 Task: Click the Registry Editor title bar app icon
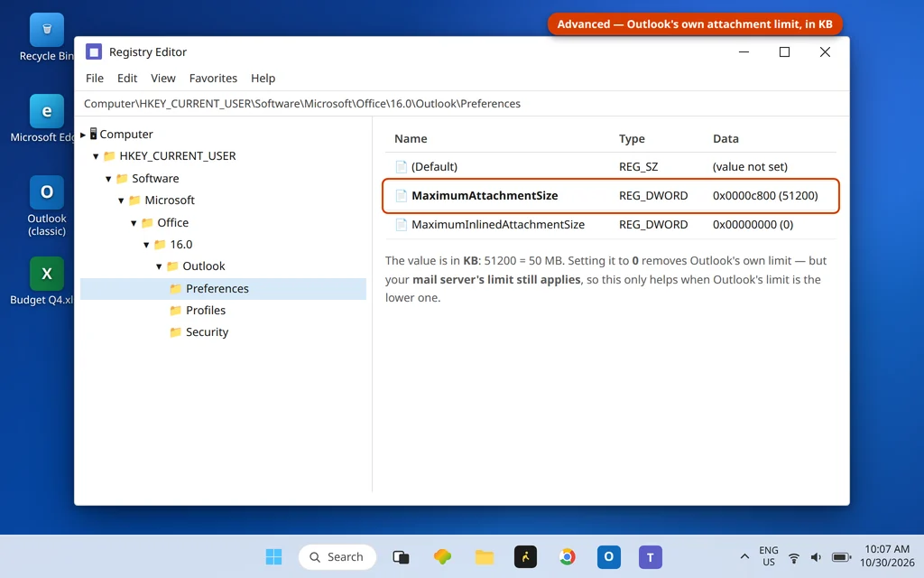[x=94, y=51]
